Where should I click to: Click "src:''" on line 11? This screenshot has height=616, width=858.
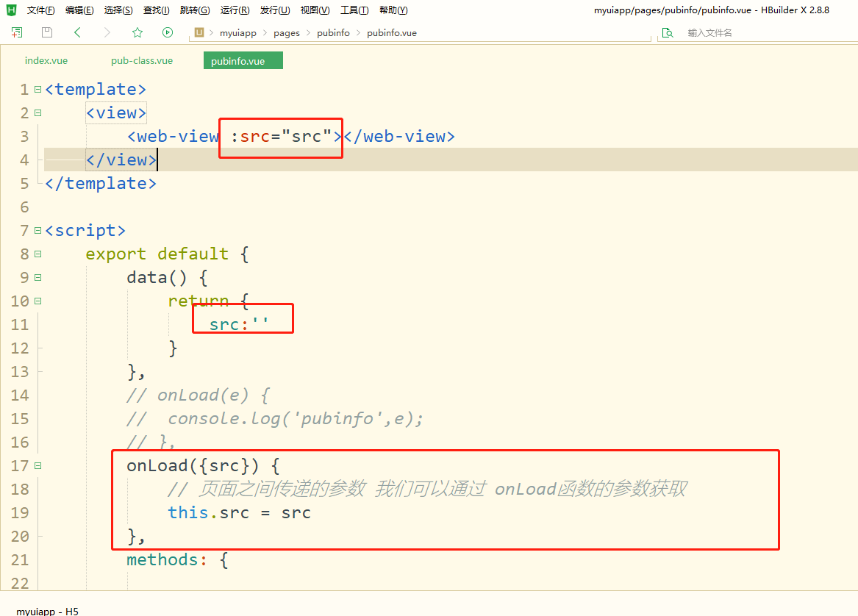click(238, 324)
